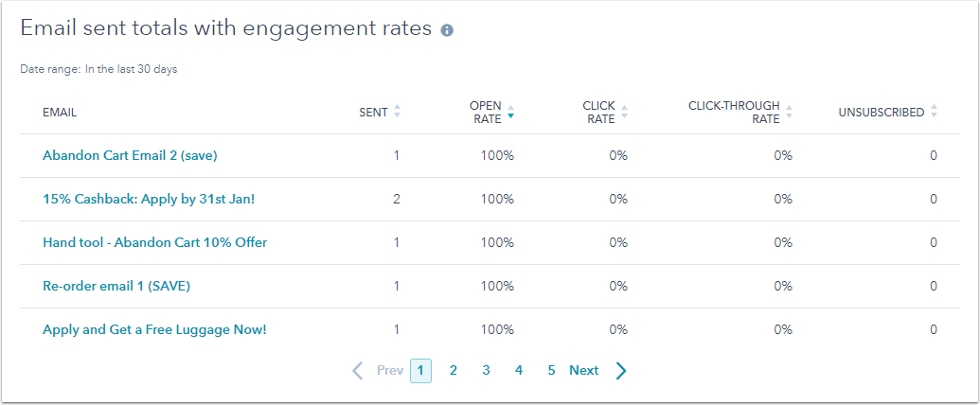Go to page 3 of results
The image size is (980, 405).
486,371
